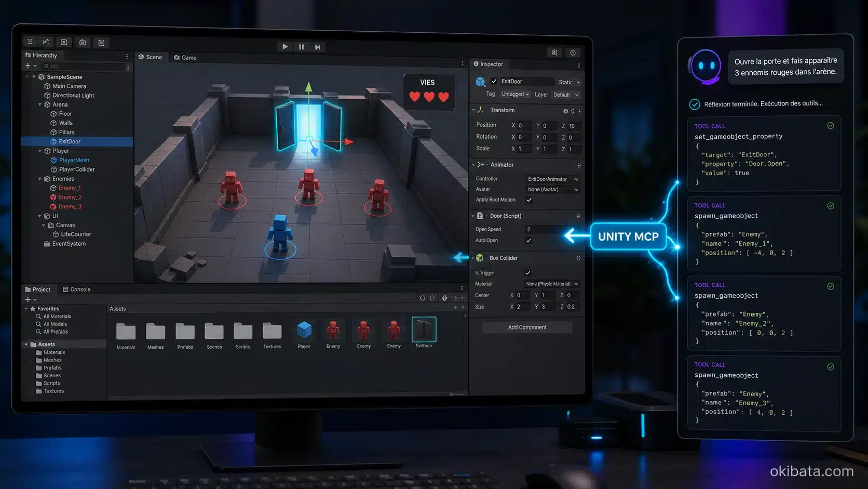Viewport: 868px width, 489px height.
Task: Click the ExitDoor name field in the Inspector
Action: [x=527, y=82]
